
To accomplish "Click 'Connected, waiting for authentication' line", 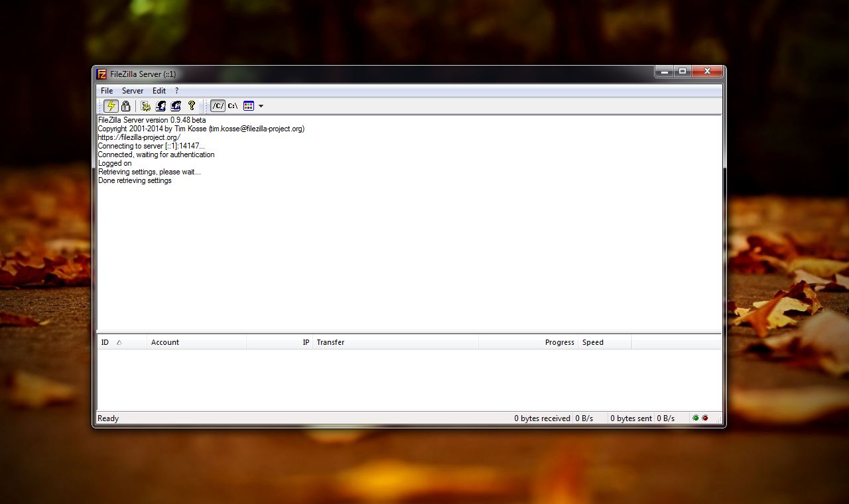I will point(157,155).
